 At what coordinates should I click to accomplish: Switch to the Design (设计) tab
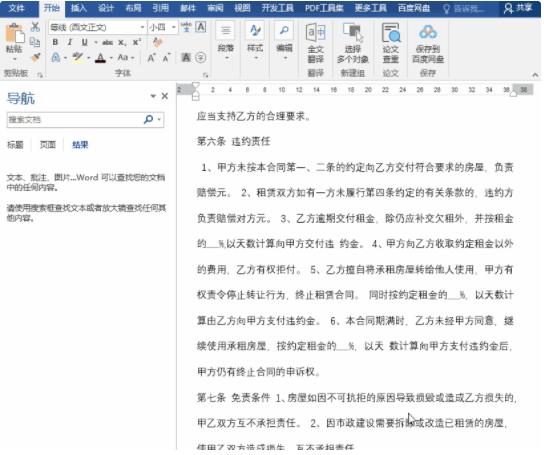click(106, 8)
